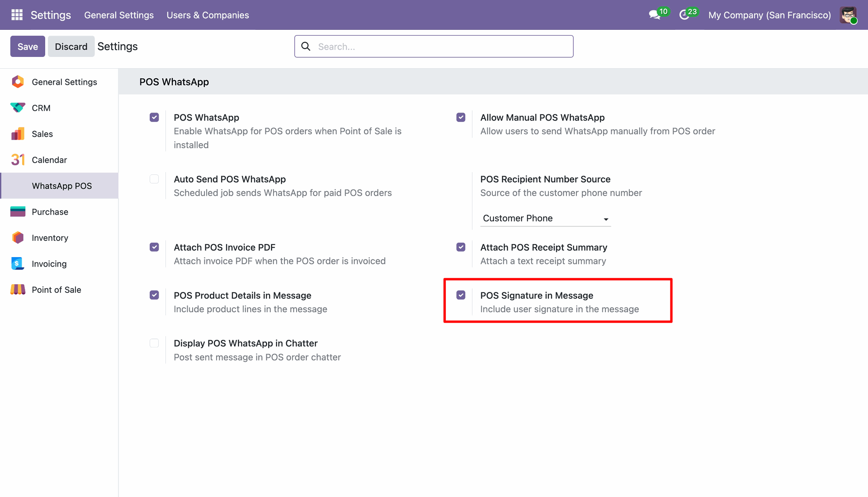This screenshot has height=497, width=868.
Task: Click the CRM app icon
Action: (x=18, y=108)
